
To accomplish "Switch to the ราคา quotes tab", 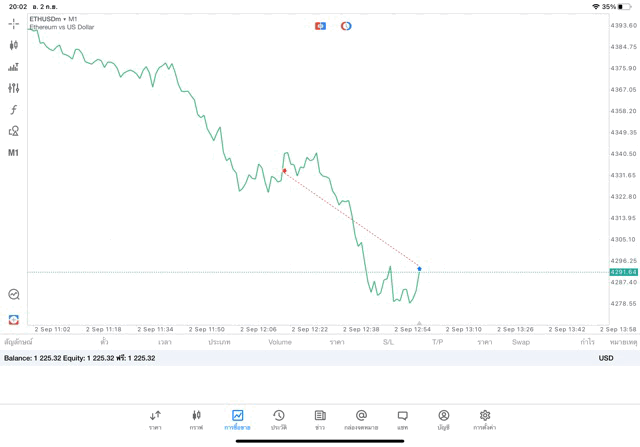I will tap(155, 420).
